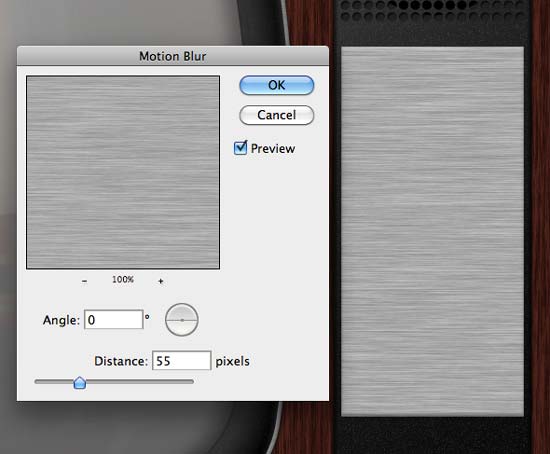The width and height of the screenshot is (550, 454).
Task: Click the perforated speaker grille on canvas
Action: [432, 11]
